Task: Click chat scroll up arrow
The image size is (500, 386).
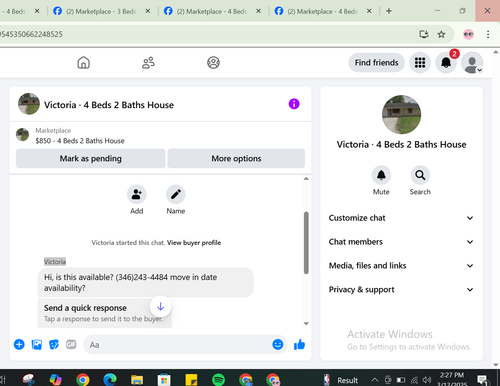Action: [x=306, y=179]
